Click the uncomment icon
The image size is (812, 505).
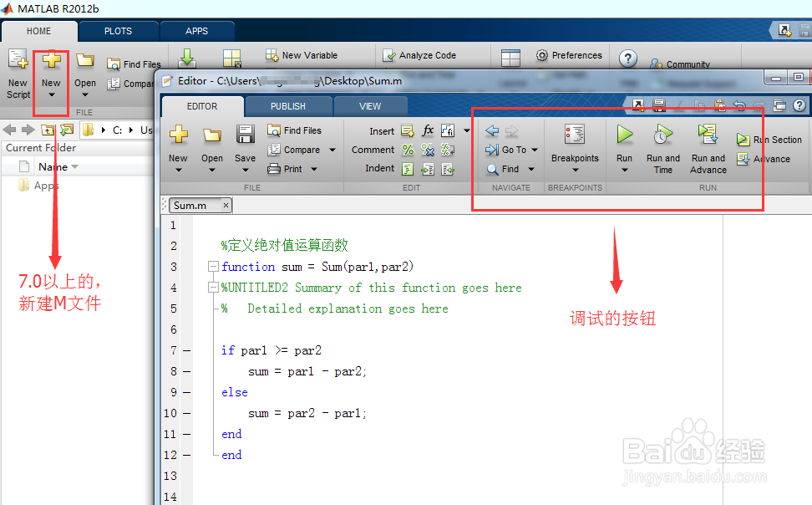(428, 150)
